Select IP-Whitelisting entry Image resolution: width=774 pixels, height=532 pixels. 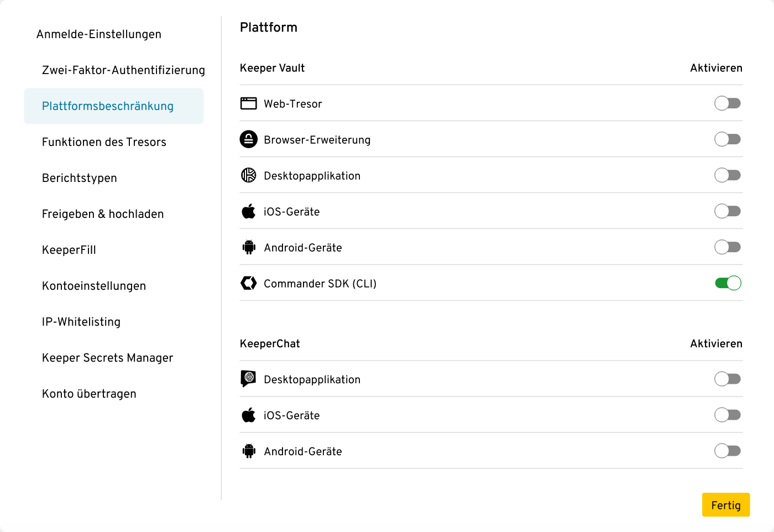[81, 322]
